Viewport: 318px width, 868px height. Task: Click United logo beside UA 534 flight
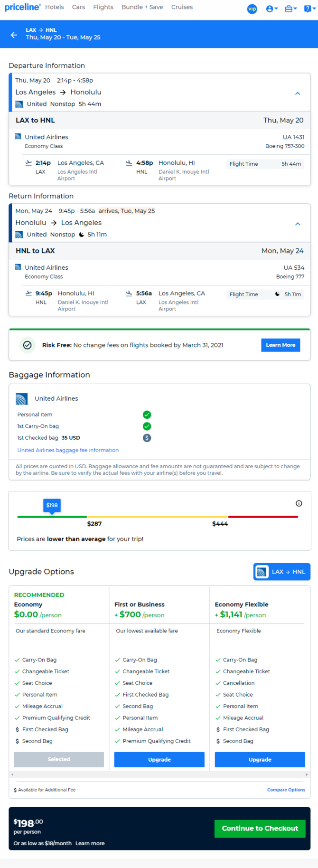[18, 267]
